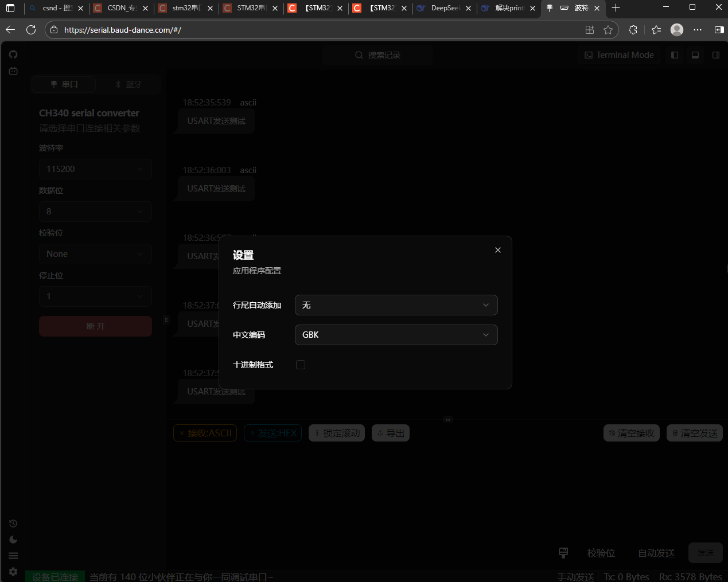
Task: Enable the 十进制格式 checkbox
Action: pyautogui.click(x=301, y=365)
